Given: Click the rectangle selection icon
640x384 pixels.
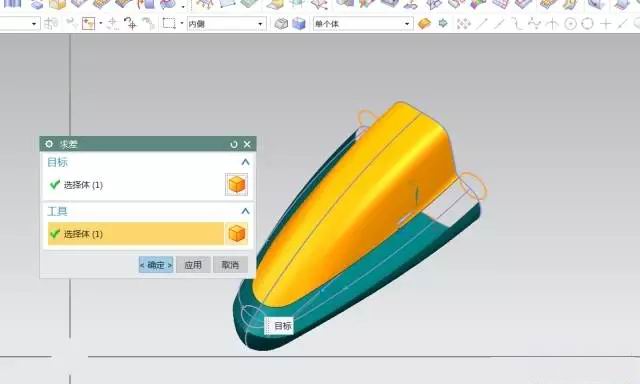Looking at the screenshot, I should pyautogui.click(x=169, y=23).
